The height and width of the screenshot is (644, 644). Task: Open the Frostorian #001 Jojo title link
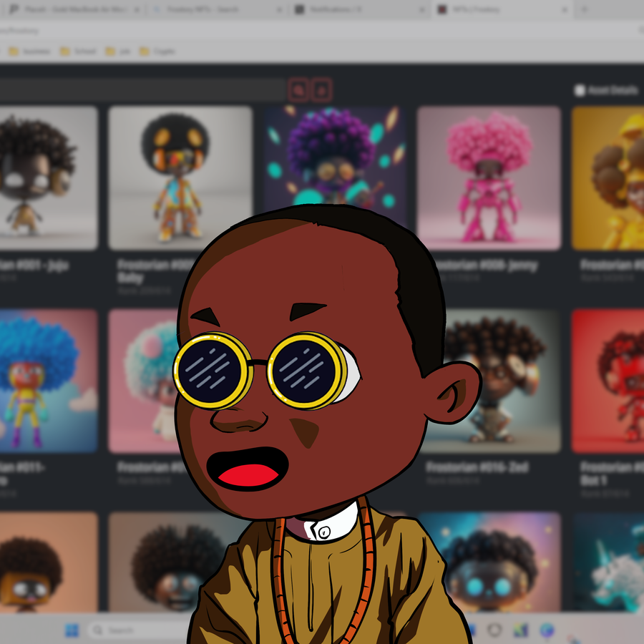point(34,265)
